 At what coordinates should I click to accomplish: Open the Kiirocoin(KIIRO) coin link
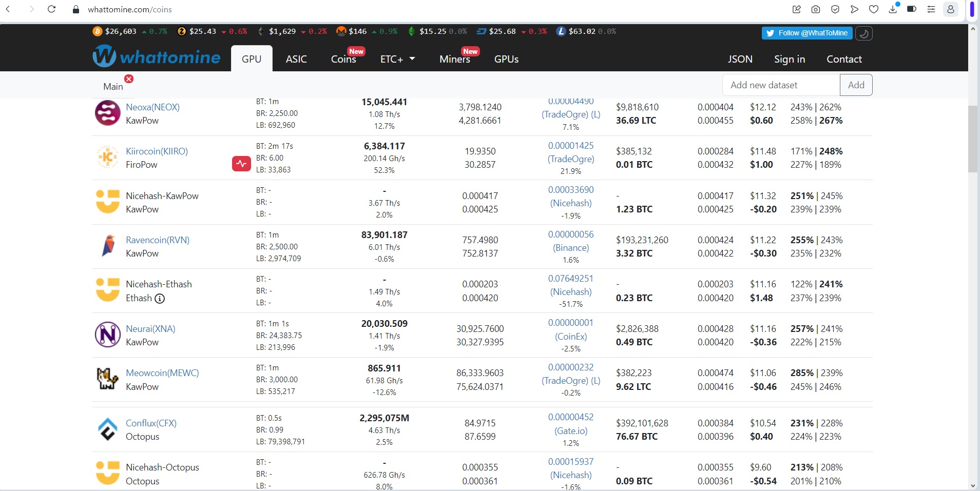pyautogui.click(x=157, y=151)
